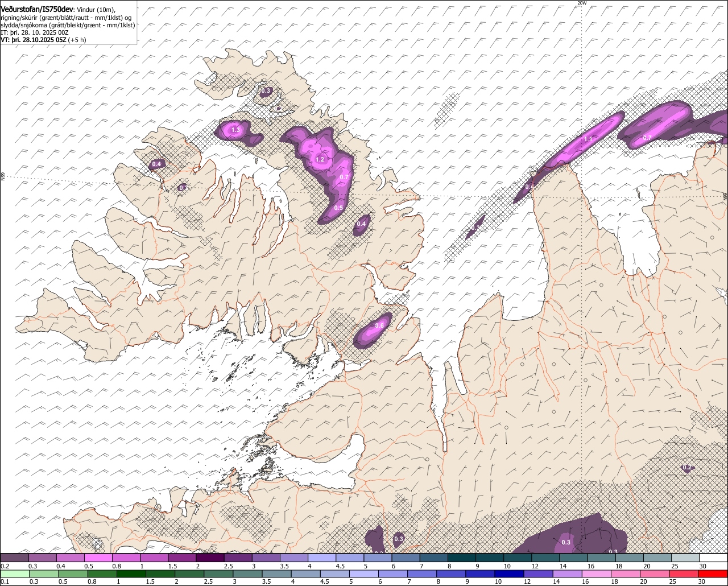Click the 0.1 label in the lower legend
728x586 pixels.
(5, 581)
